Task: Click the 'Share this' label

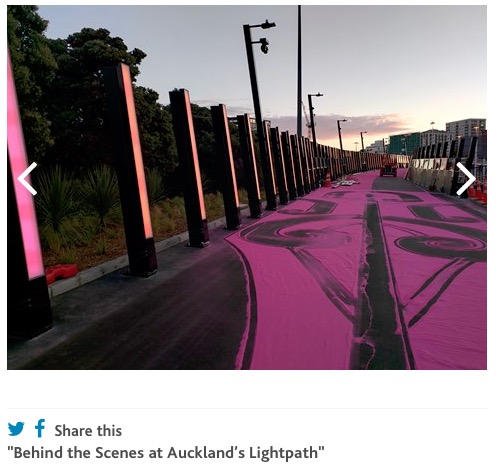Action: (88, 430)
